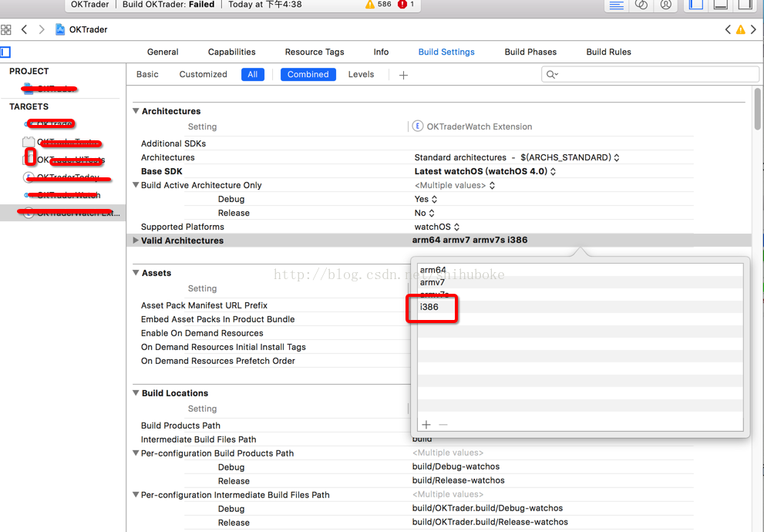Viewport: 764px width, 532px height.
Task: Go to the Build Phases tab
Action: coord(530,52)
